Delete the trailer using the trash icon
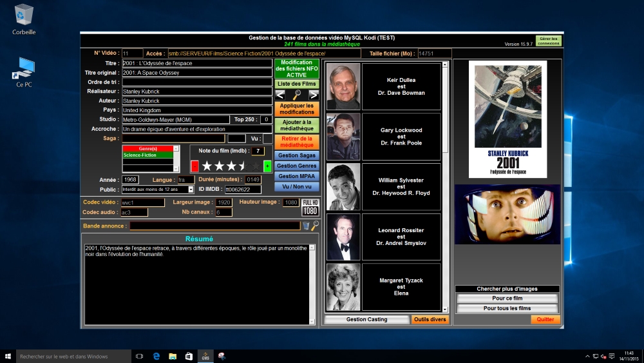This screenshot has width=644, height=363. 306,226
